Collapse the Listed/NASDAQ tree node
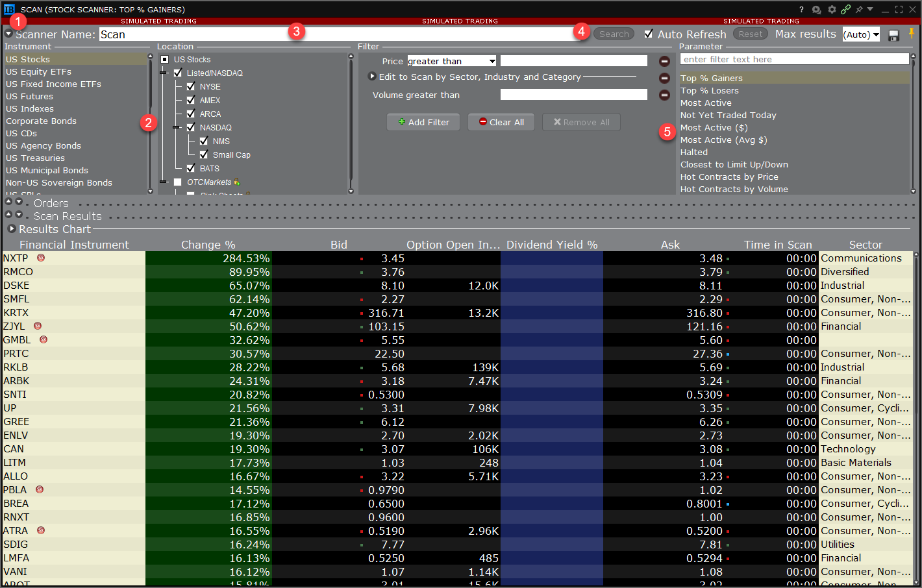This screenshot has height=588, width=922. (164, 73)
